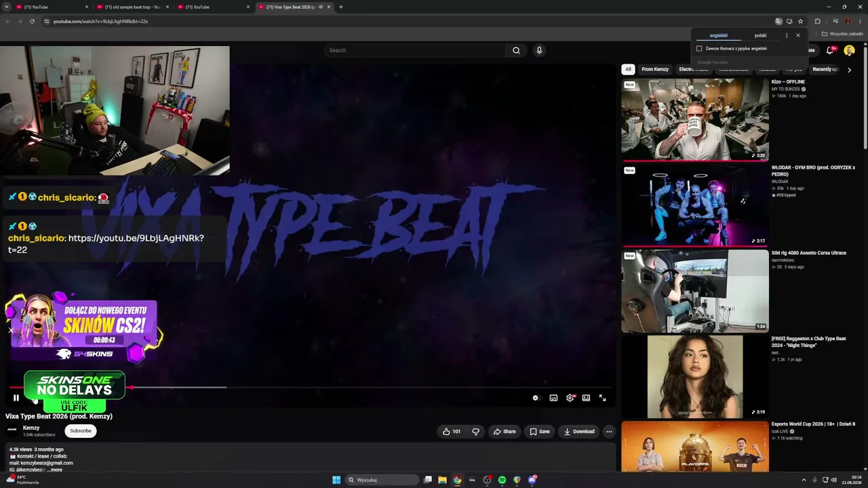
Task: Open the player settings gear
Action: coord(570,398)
